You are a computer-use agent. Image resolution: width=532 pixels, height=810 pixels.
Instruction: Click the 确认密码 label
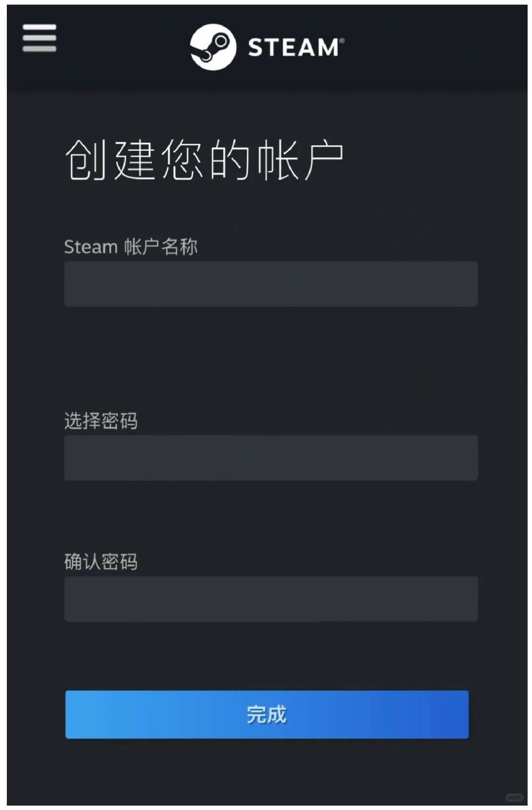pos(101,562)
